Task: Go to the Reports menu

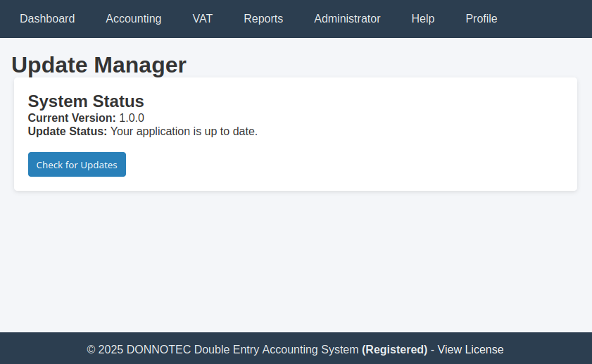Action: (263, 18)
